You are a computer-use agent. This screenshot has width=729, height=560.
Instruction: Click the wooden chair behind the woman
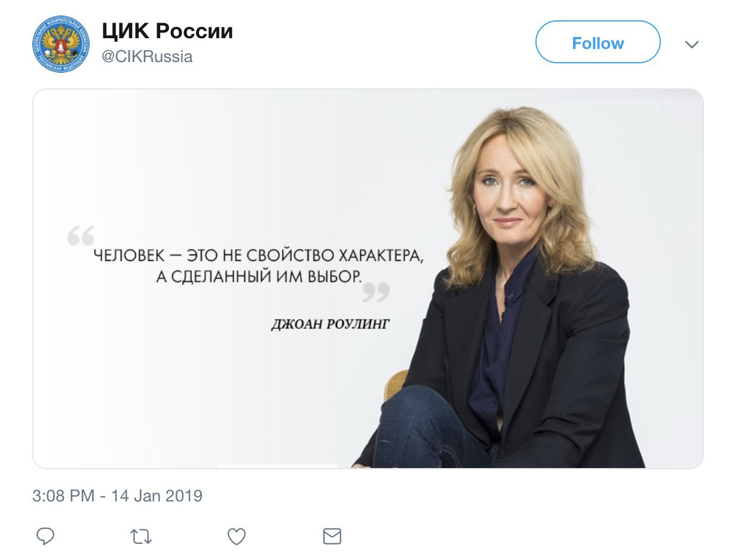click(x=396, y=383)
